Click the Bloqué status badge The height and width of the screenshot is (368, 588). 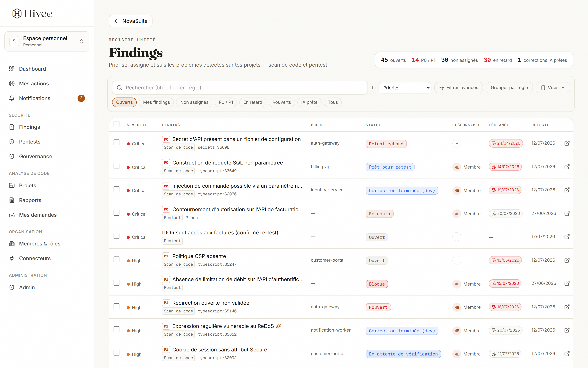[377, 284]
